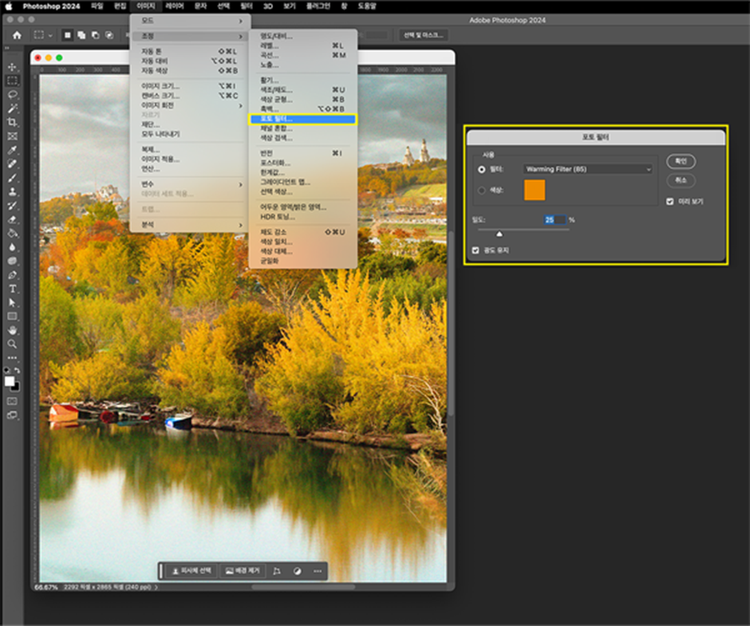Select the Move tool in the toolbar
The height and width of the screenshot is (626, 750).
[x=13, y=67]
